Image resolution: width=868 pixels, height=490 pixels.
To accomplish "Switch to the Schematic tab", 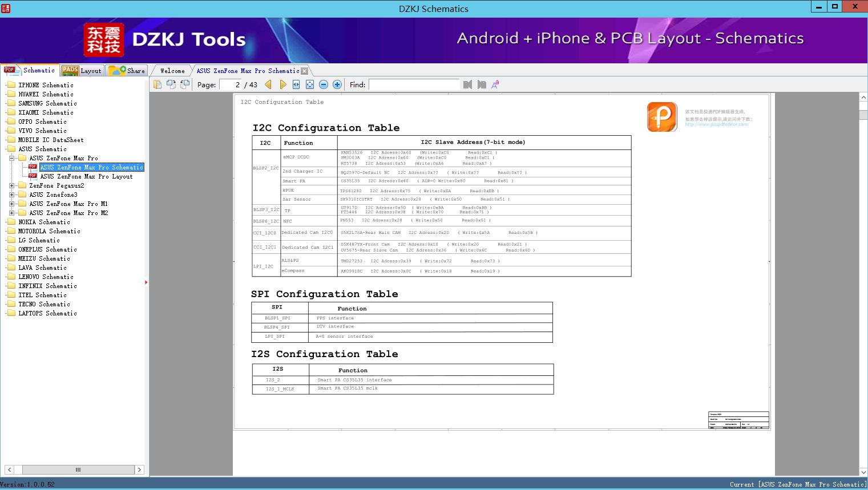I will pyautogui.click(x=30, y=70).
